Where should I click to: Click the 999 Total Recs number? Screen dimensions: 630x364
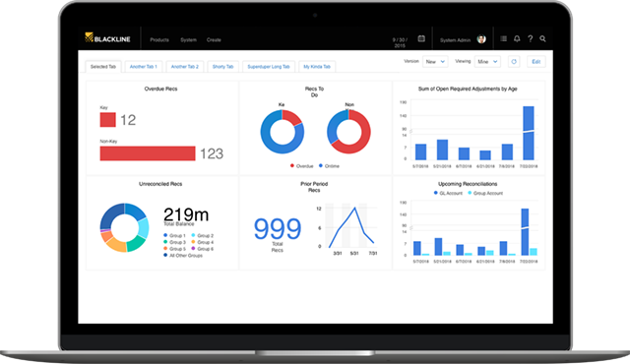coord(278,228)
